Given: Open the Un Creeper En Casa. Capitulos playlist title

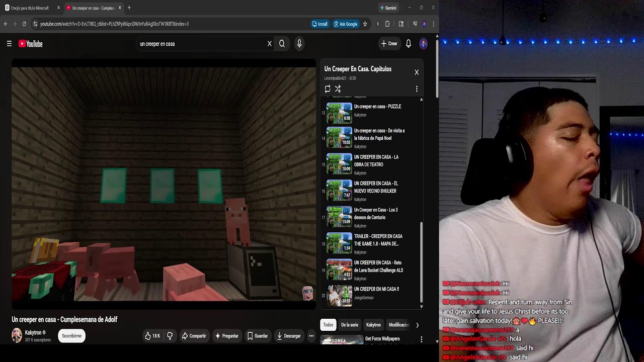Looking at the screenshot, I should pyautogui.click(x=358, y=69).
